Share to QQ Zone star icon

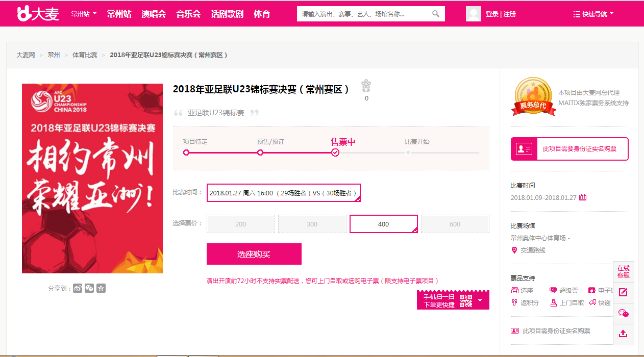(x=101, y=288)
